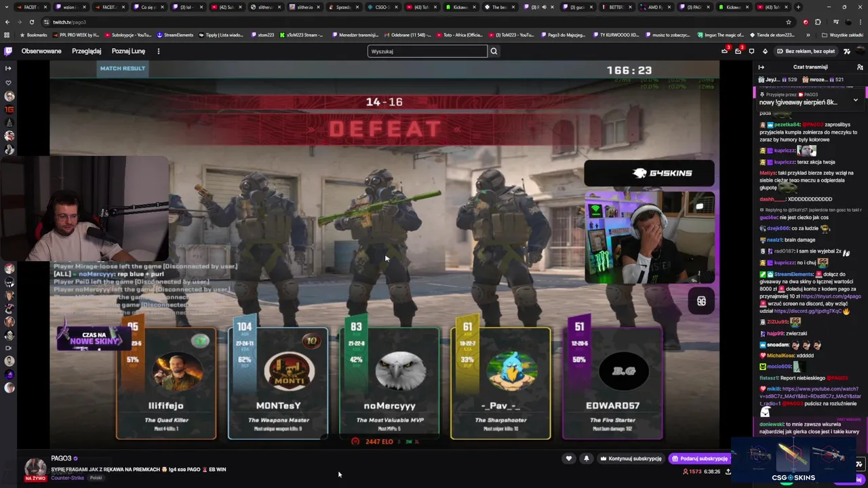Viewport: 868px width, 488px height.
Task: Open Poznaj Lunę menu item
Action: 128,52
